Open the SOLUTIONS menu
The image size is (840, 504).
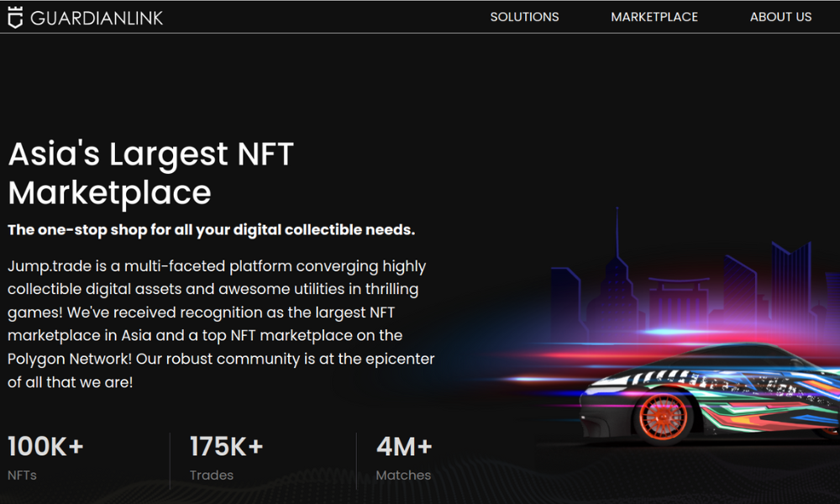[x=524, y=17]
